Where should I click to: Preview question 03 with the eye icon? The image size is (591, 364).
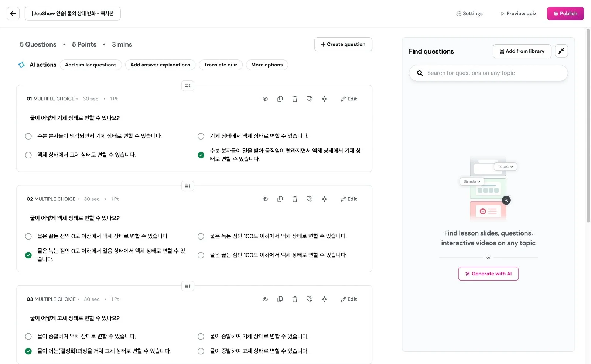pyautogui.click(x=265, y=299)
